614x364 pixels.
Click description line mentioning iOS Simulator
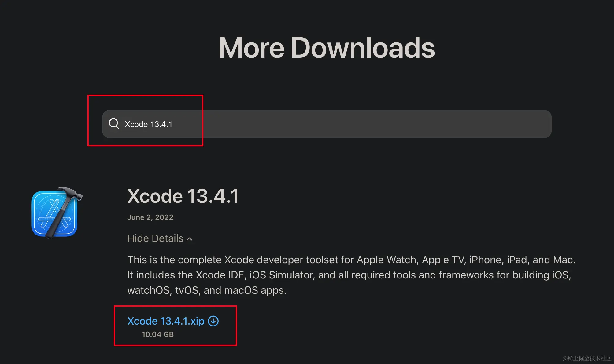click(x=349, y=275)
